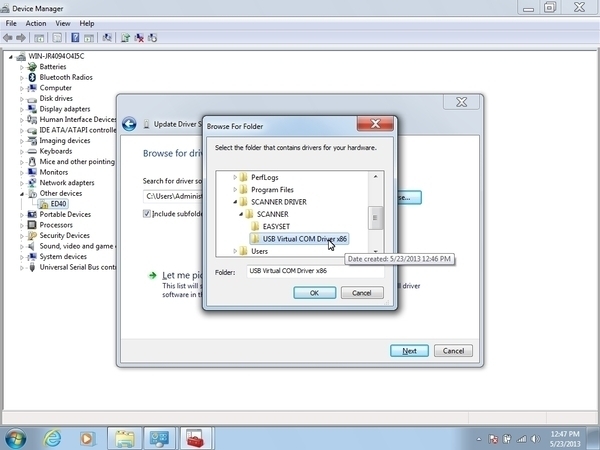Open Internet Explorer from the taskbar

click(x=52, y=437)
